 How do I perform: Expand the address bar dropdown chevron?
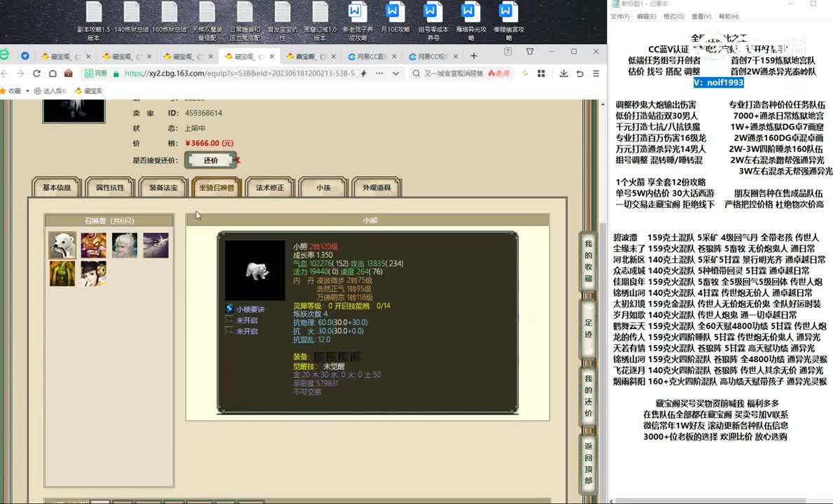(395, 73)
